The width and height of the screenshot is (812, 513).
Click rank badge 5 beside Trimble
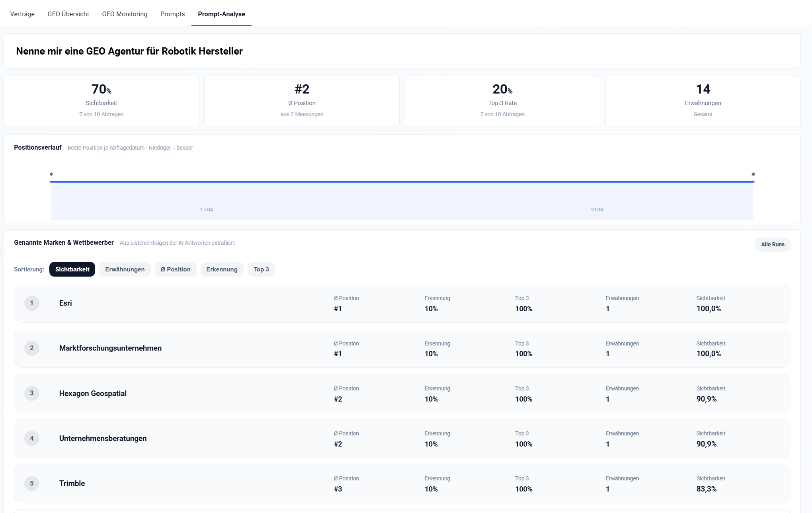32,484
